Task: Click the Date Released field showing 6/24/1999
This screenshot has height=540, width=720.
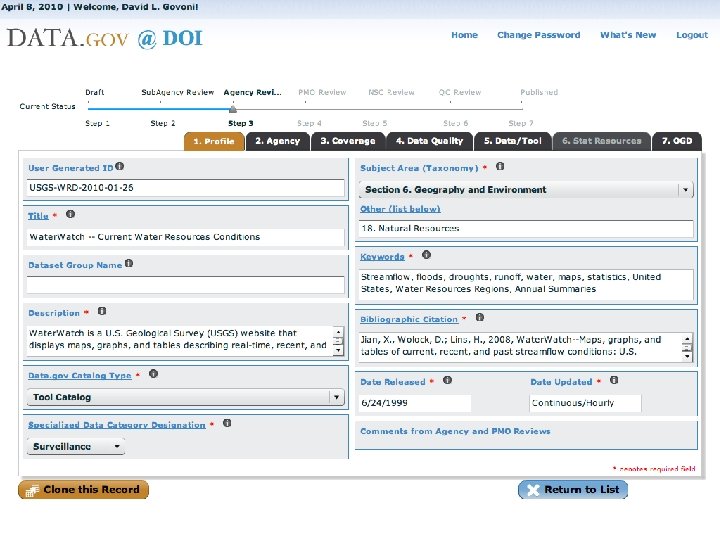Action: (416, 403)
